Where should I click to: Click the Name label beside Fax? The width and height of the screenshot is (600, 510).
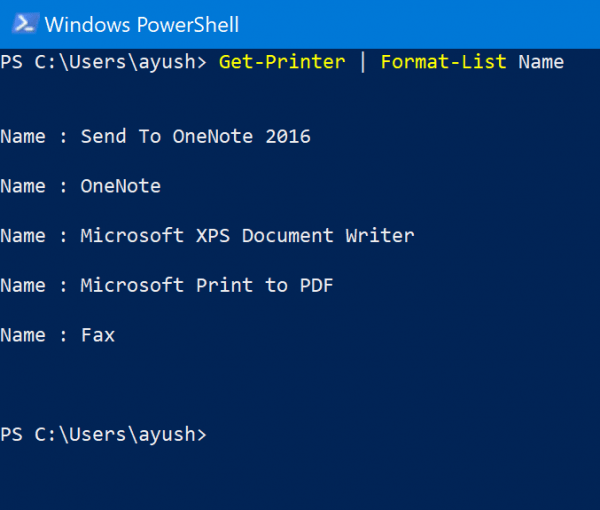(23, 335)
